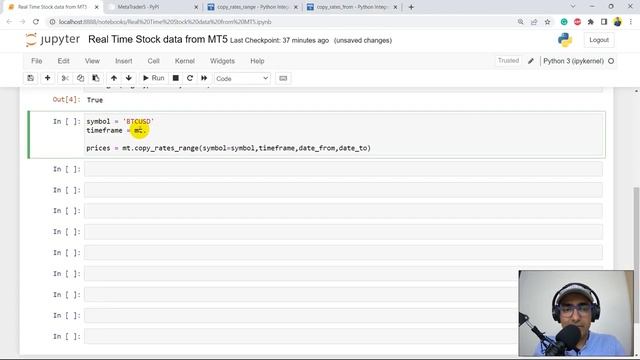Screen dimensions: 640x360
Task: Copy selected cells using the toolbar icon
Action: pyautogui.click(x=80, y=78)
